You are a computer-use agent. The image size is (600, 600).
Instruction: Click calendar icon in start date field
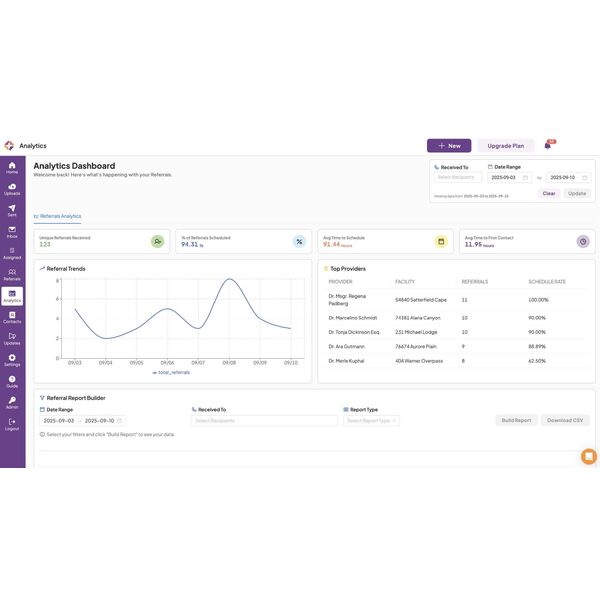[525, 178]
